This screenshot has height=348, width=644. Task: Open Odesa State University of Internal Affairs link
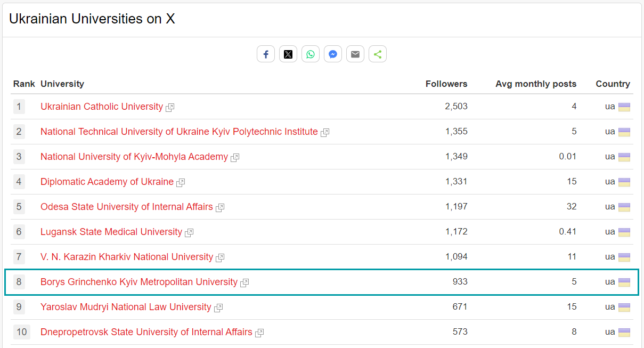click(127, 207)
